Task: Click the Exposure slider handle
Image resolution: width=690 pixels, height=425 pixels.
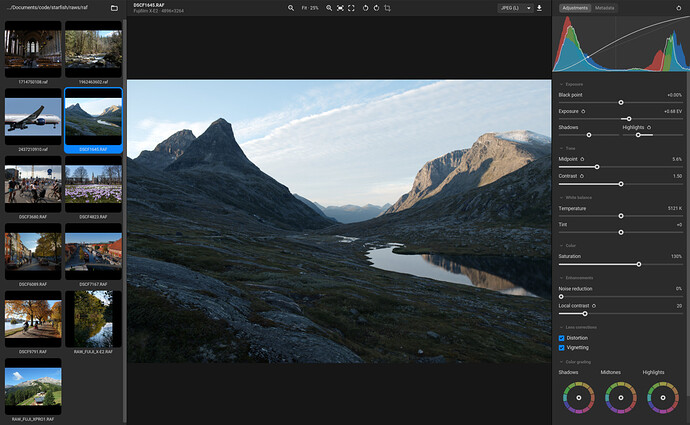Action: [x=629, y=119]
